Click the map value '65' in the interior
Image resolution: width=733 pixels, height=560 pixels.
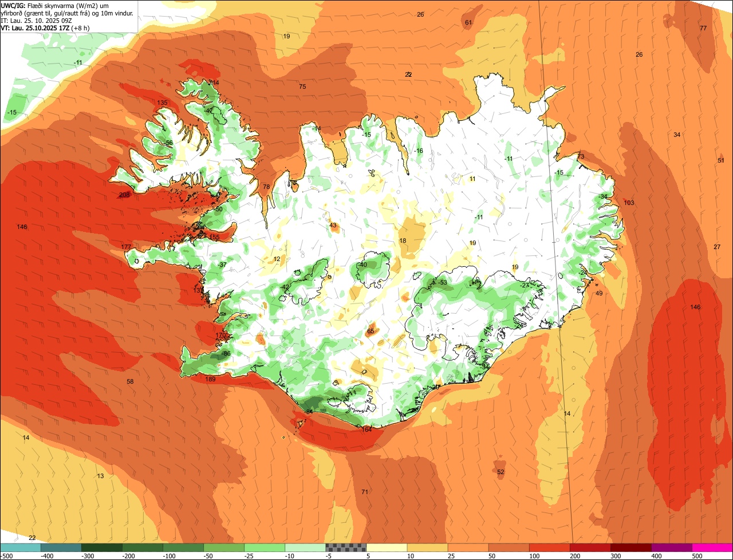[x=371, y=332]
